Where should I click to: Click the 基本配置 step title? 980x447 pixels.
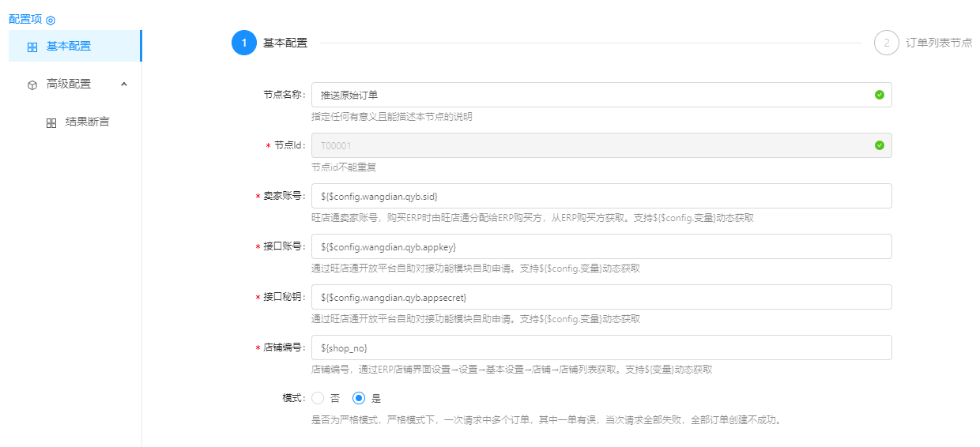285,43
